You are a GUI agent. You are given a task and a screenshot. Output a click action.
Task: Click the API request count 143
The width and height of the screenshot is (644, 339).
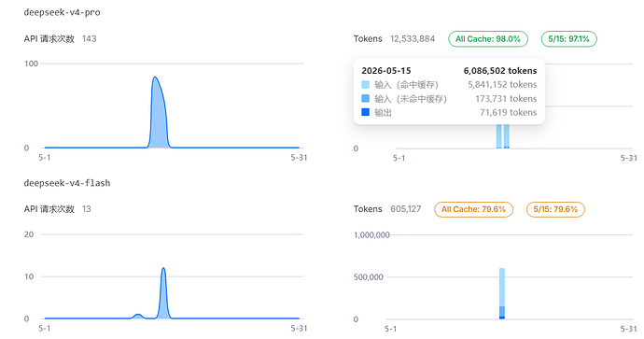point(89,38)
